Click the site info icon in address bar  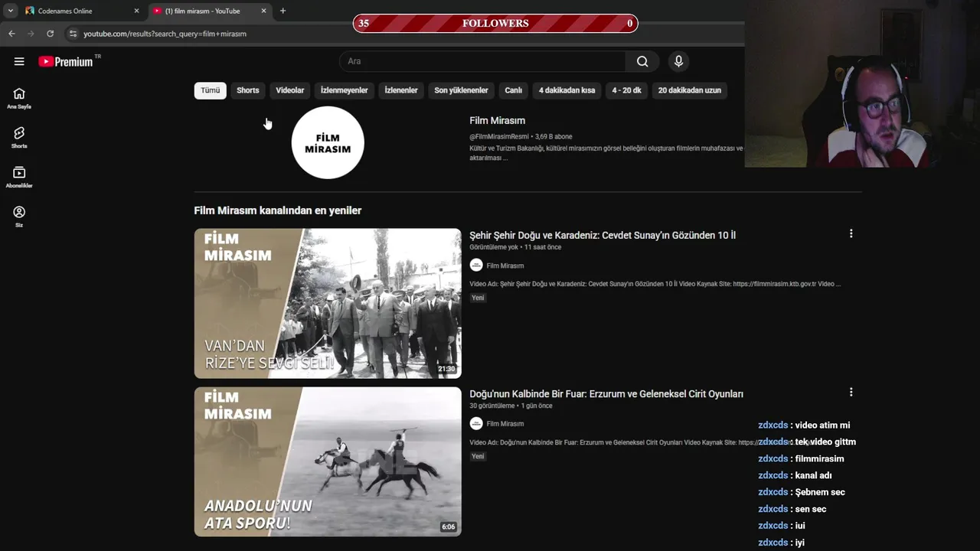(x=73, y=34)
